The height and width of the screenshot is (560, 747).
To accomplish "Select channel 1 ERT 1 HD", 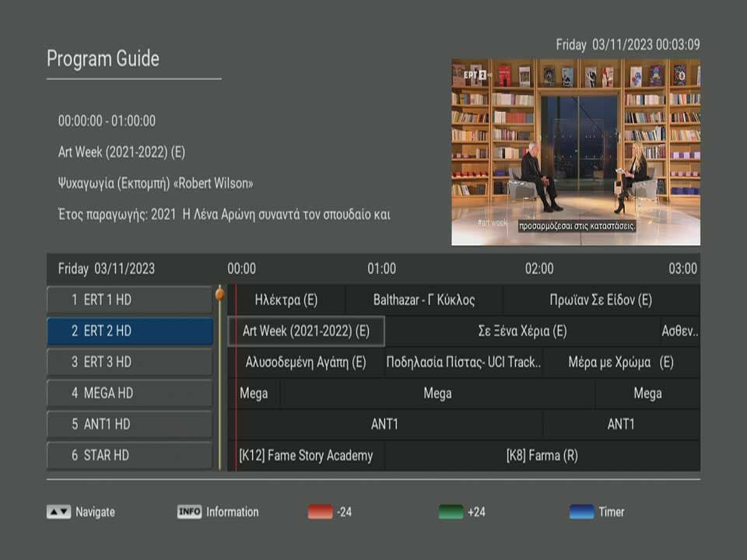I will tap(129, 299).
